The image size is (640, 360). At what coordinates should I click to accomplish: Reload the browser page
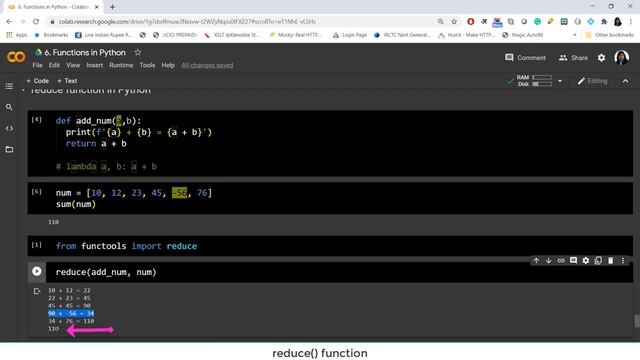[x=36, y=22]
